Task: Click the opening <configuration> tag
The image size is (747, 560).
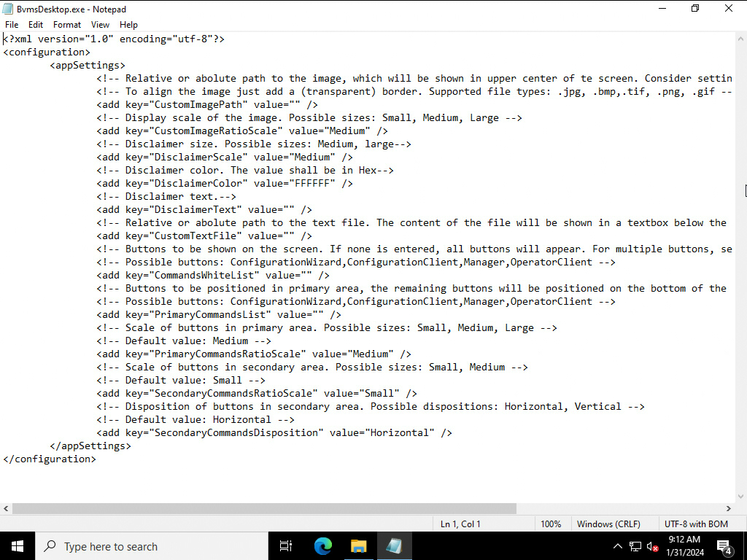Action: [x=47, y=52]
